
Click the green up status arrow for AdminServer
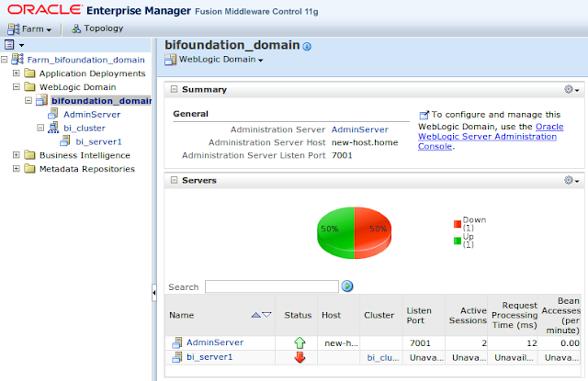(299, 342)
